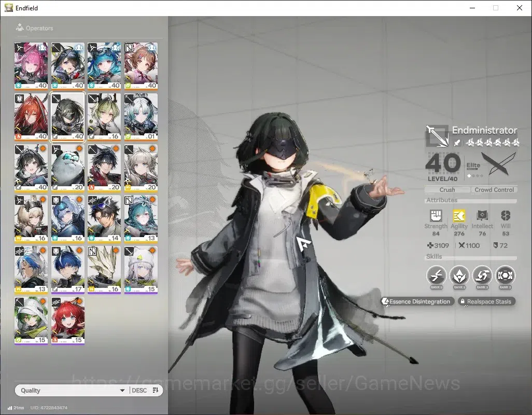Viewport: 532px width, 415px height.
Task: Select the teal-haired level 13 operator card
Action: pos(141,218)
